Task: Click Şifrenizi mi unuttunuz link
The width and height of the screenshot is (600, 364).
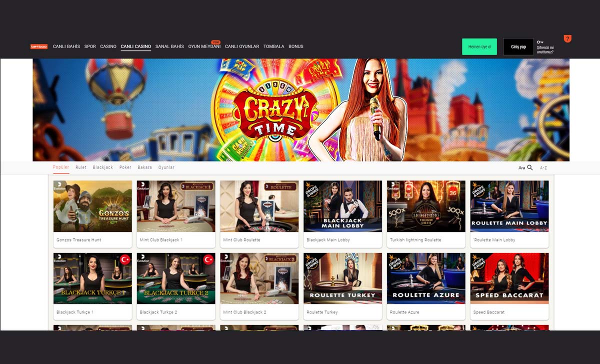Action: coord(545,49)
